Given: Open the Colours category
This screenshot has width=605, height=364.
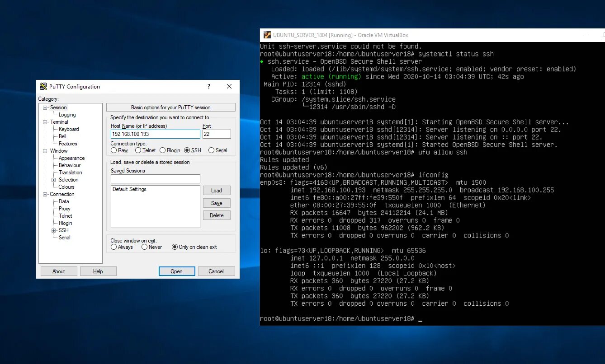Looking at the screenshot, I should point(66,187).
